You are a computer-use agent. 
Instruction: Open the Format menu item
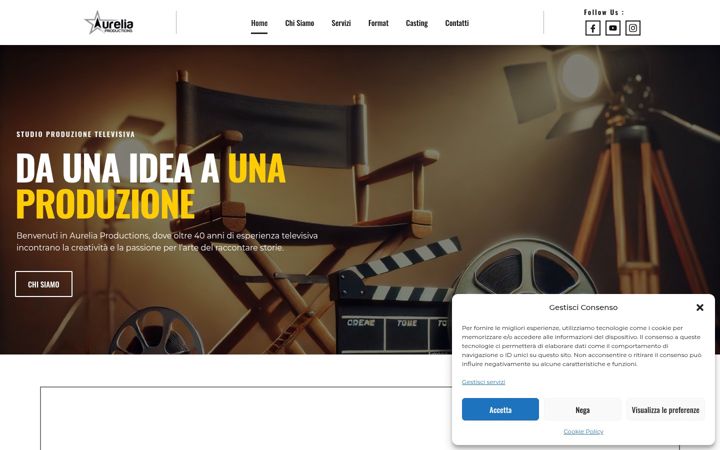pos(378,23)
